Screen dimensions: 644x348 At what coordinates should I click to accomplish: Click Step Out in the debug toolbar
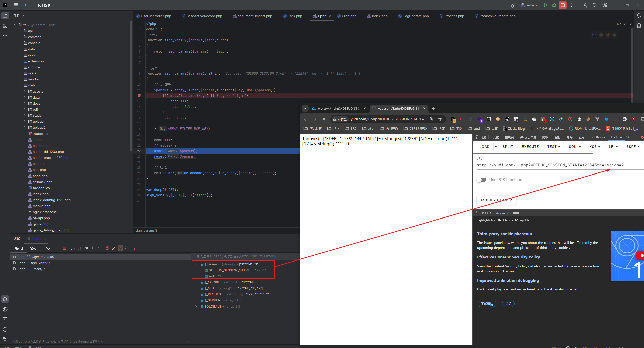[x=99, y=248]
